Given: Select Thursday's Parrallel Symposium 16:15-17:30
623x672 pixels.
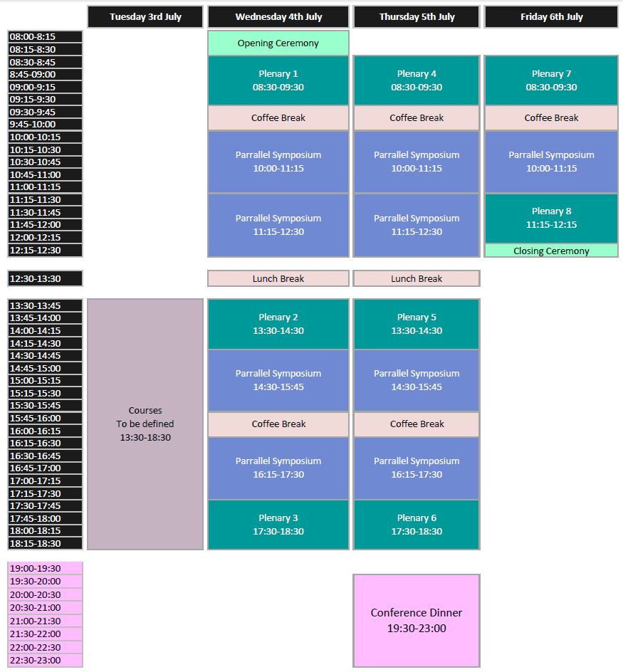Looking at the screenshot, I should click(x=417, y=468).
